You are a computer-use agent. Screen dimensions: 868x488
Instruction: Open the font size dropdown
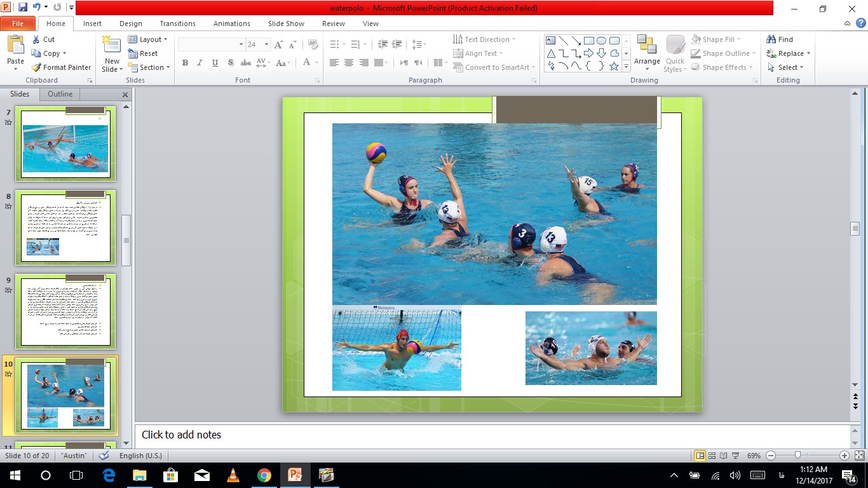(x=267, y=44)
